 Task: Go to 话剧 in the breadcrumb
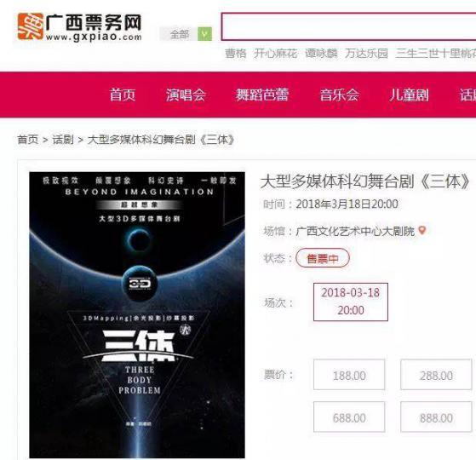(63, 140)
